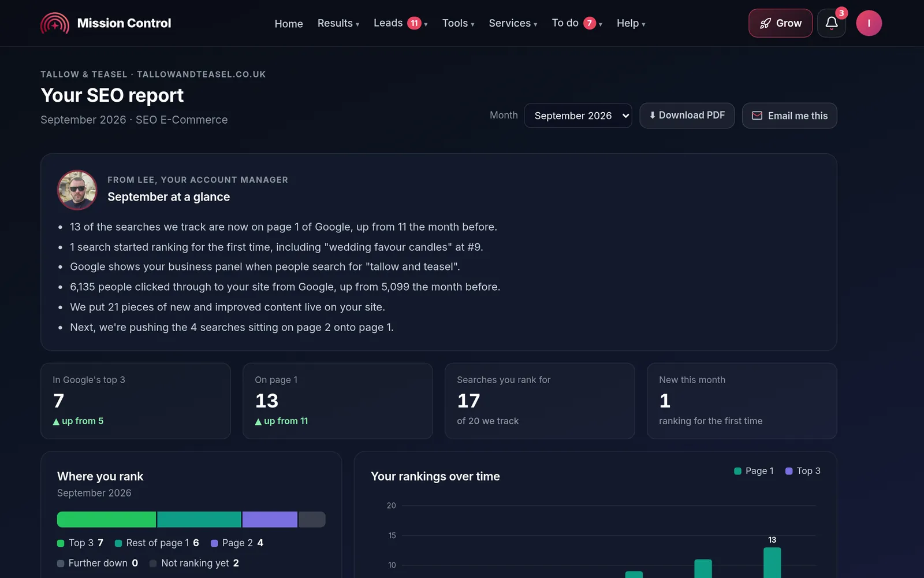Click the green Top 3 bar segment
Screen dimensions: 924x578
tap(106, 519)
